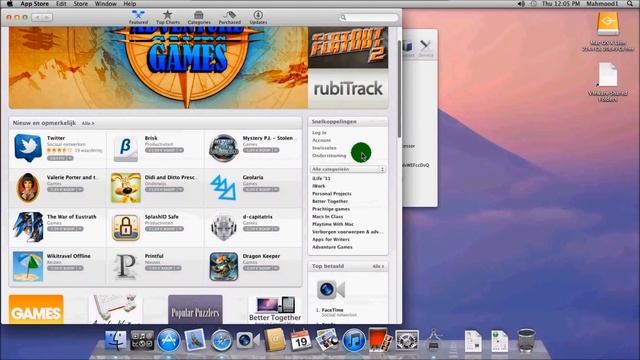This screenshot has width=640, height=360.
Task: Open the Printful app icon
Action: (126, 267)
